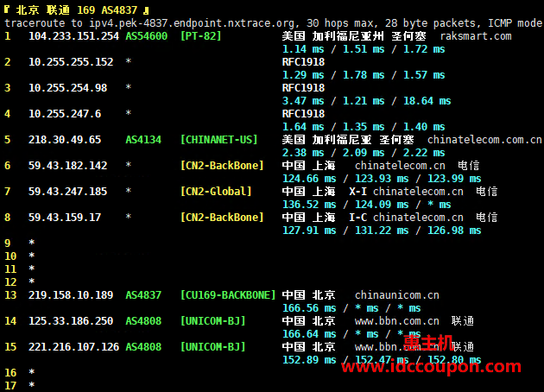The height and width of the screenshot is (392, 544).
Task: Select the [CN2-Global] tag
Action: (216, 192)
